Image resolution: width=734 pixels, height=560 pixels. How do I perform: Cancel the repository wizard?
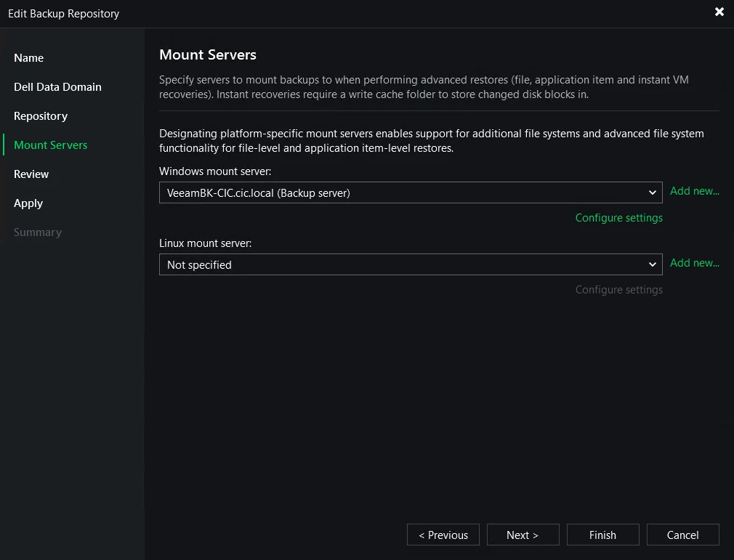point(682,535)
